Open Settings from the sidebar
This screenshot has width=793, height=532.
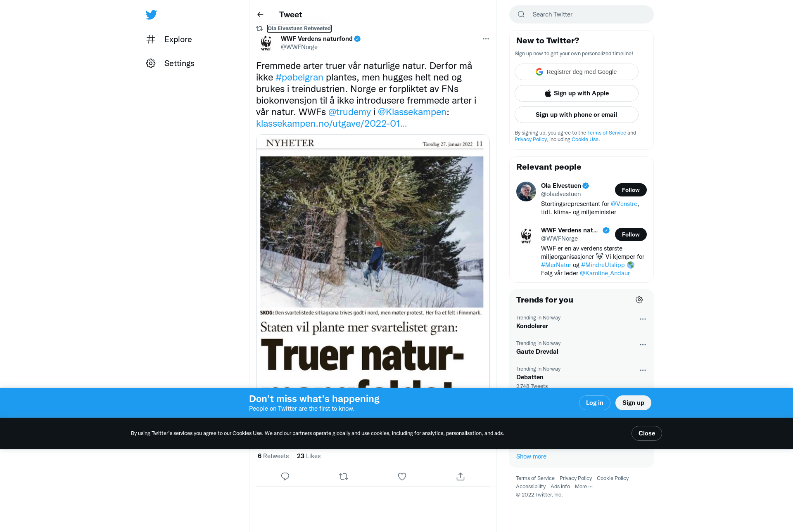[x=170, y=63]
